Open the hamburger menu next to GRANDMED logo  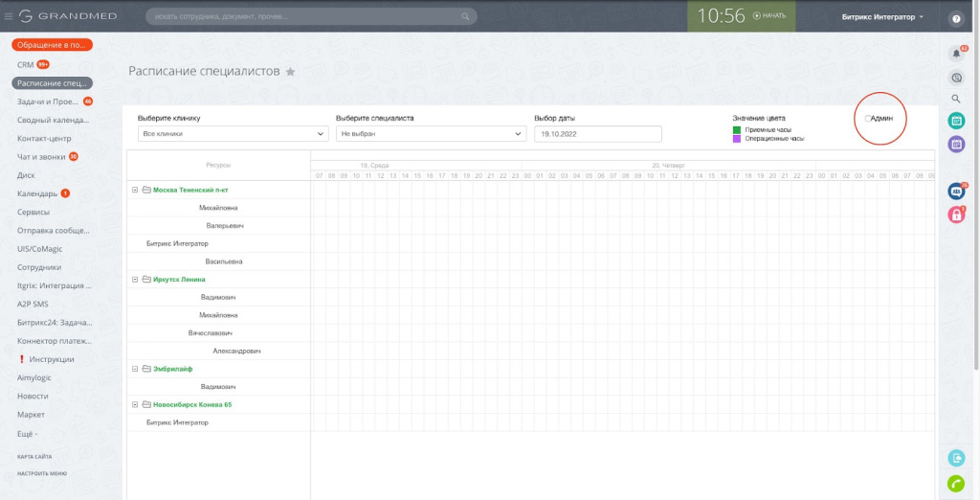(9, 16)
